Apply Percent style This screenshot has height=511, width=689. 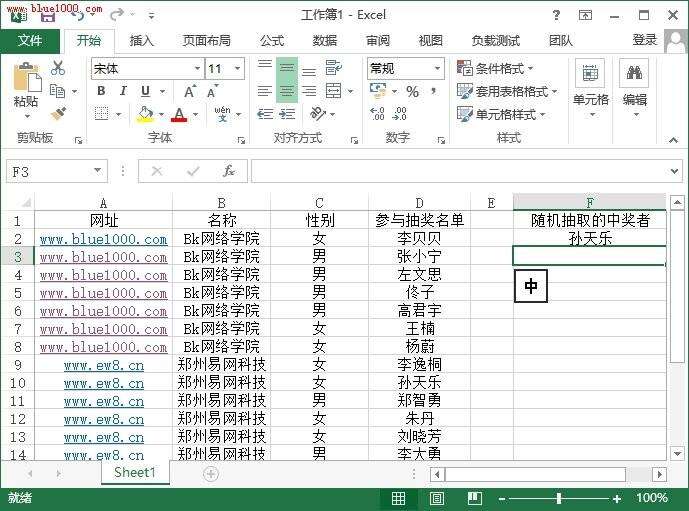click(412, 91)
